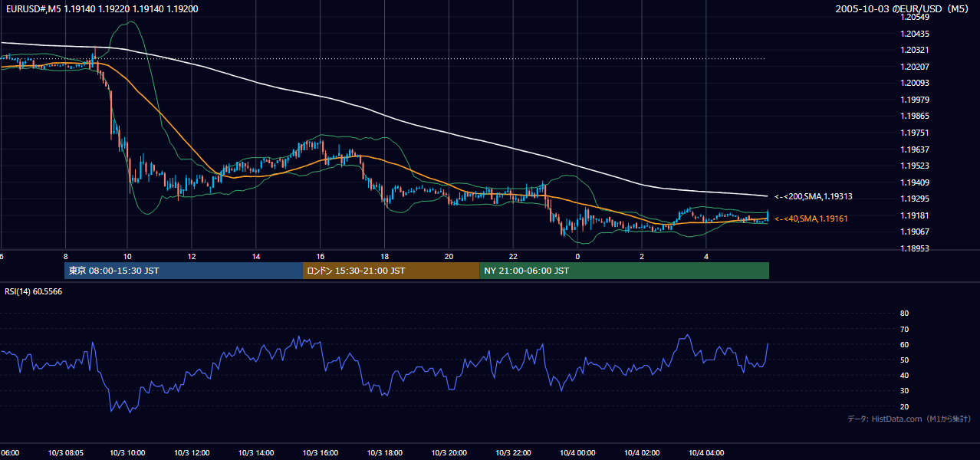Click price axis value 1.20321
This screenshot has width=980, height=460.
point(915,51)
